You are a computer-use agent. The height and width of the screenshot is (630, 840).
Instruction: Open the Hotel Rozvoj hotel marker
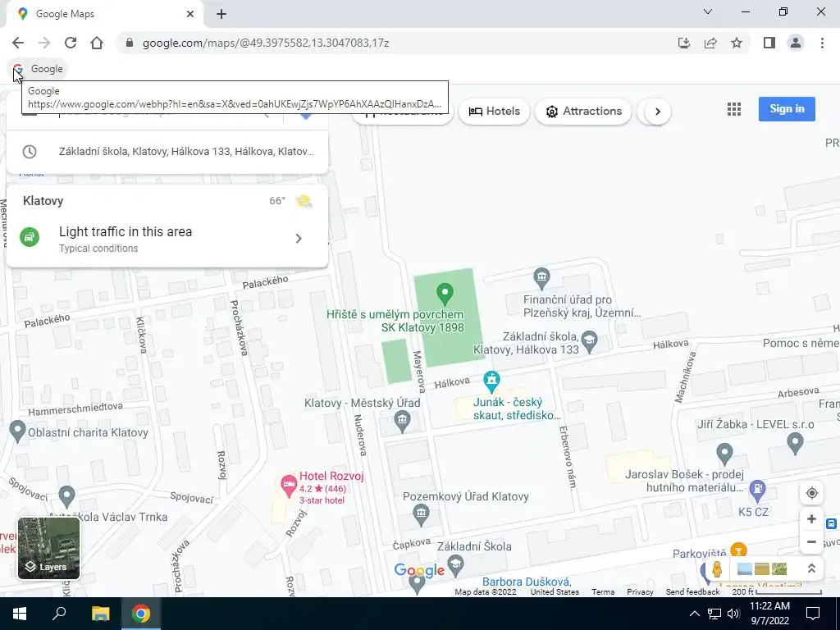[x=289, y=486]
